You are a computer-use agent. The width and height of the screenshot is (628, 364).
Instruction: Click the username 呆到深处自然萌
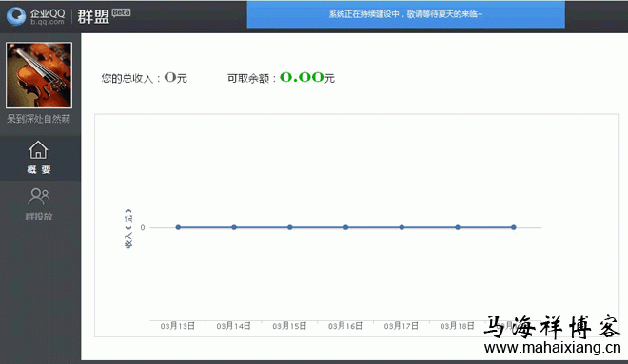[x=38, y=119]
